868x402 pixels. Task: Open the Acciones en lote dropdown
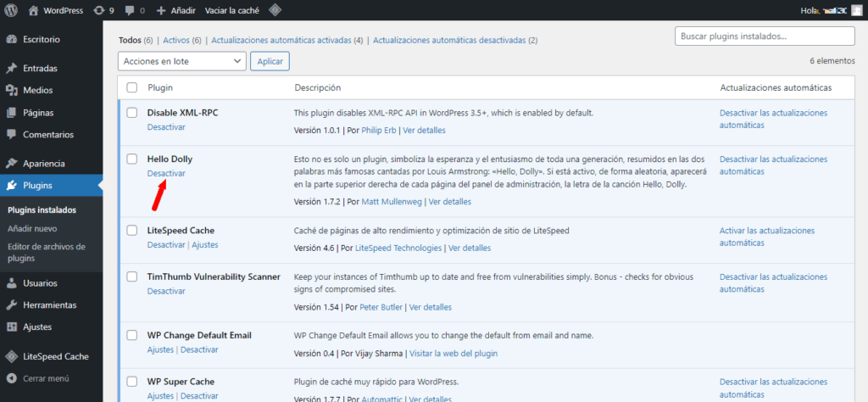pyautogui.click(x=182, y=61)
